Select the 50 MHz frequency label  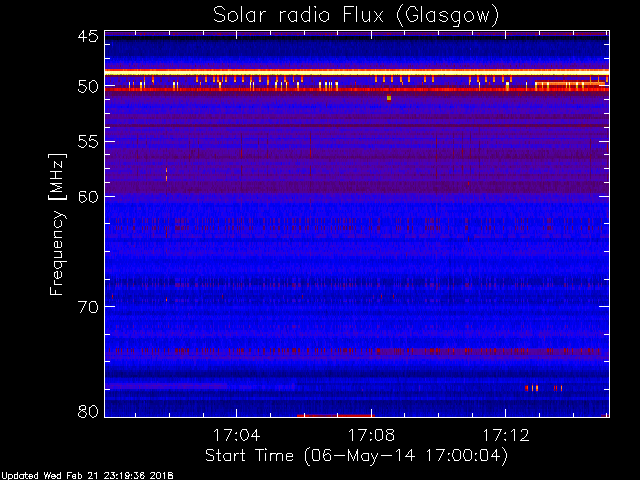[x=88, y=87]
